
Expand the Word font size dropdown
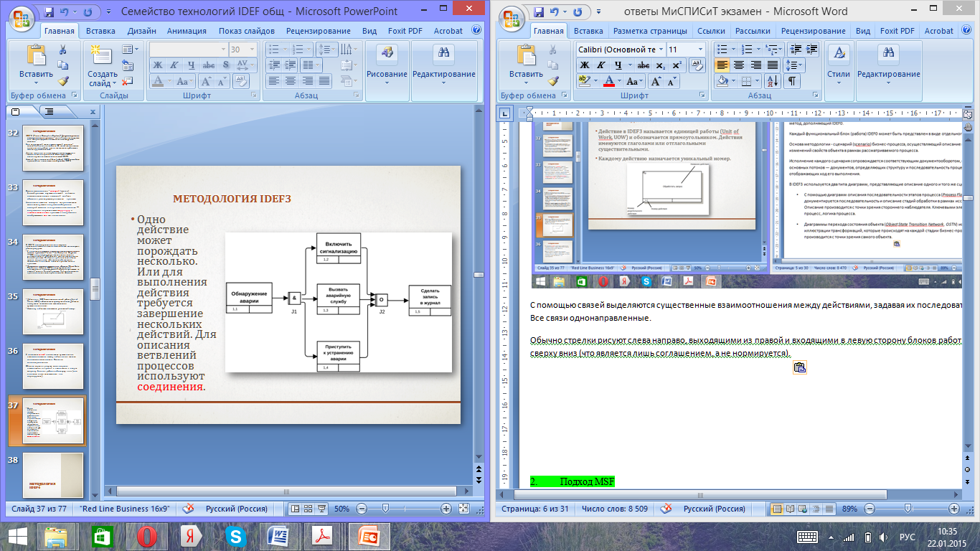700,50
